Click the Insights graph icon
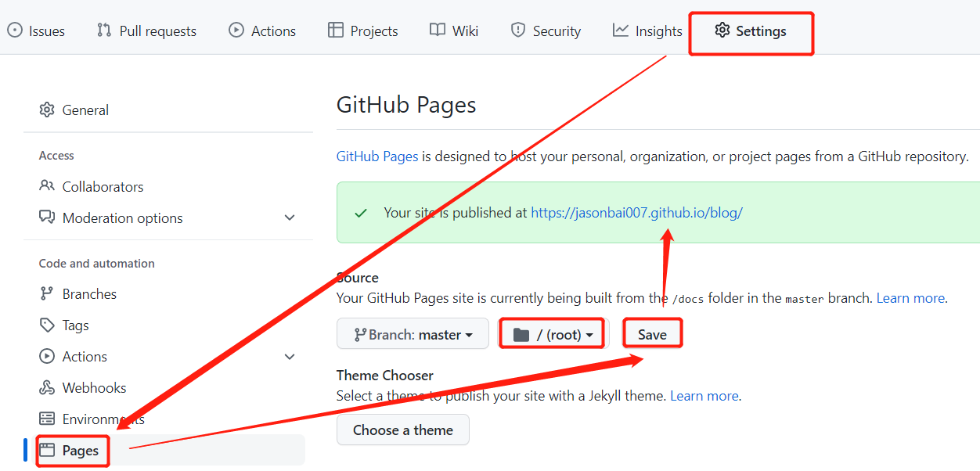This screenshot has width=980, height=471. (x=621, y=31)
